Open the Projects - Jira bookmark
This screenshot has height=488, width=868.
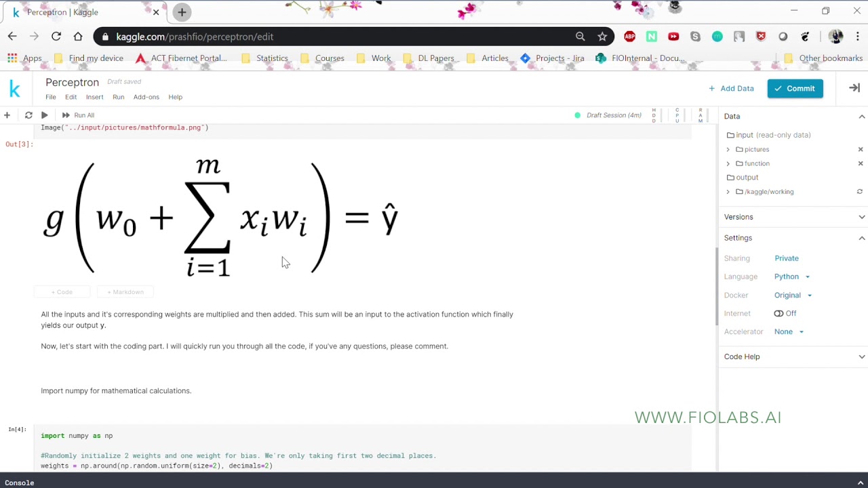click(x=552, y=58)
